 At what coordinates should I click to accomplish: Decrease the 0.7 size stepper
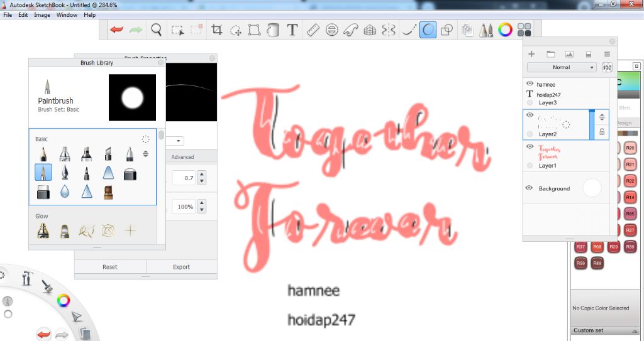[201, 181]
